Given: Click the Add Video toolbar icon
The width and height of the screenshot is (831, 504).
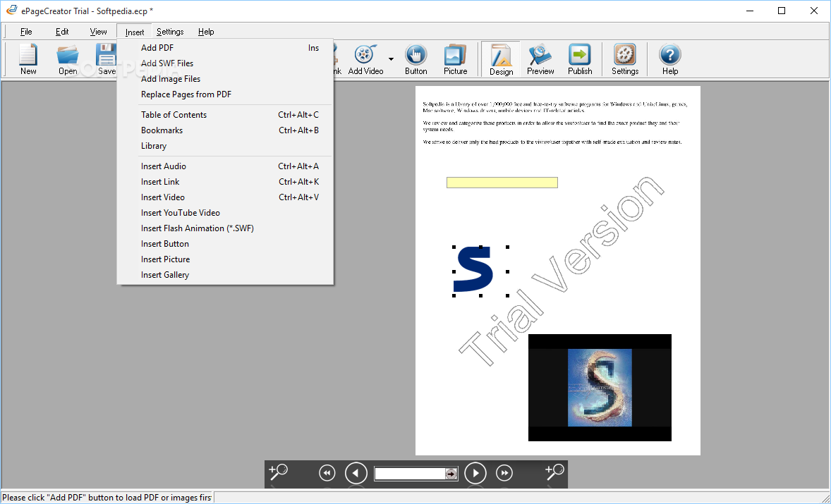Looking at the screenshot, I should [365, 59].
